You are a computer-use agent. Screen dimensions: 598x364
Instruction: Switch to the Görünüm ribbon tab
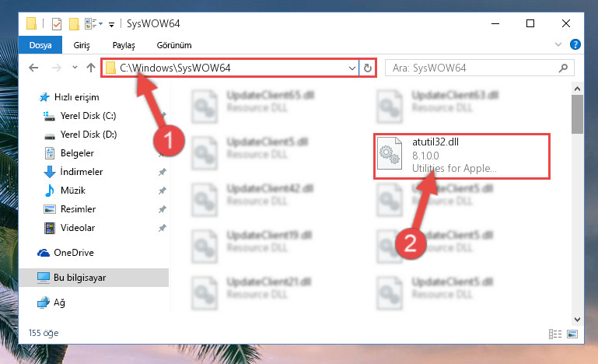[x=174, y=45]
